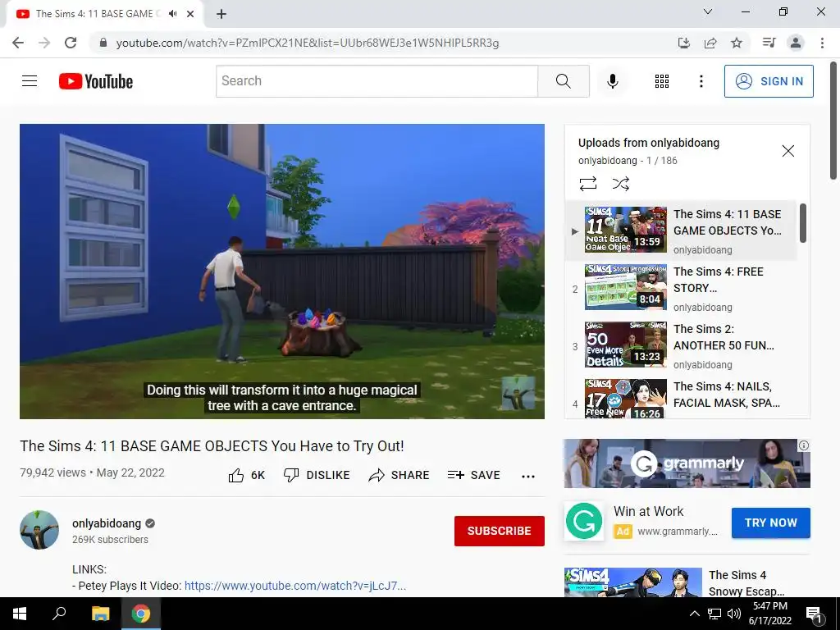Image resolution: width=840 pixels, height=630 pixels.
Task: Go forward in browser
Action: [x=44, y=43]
